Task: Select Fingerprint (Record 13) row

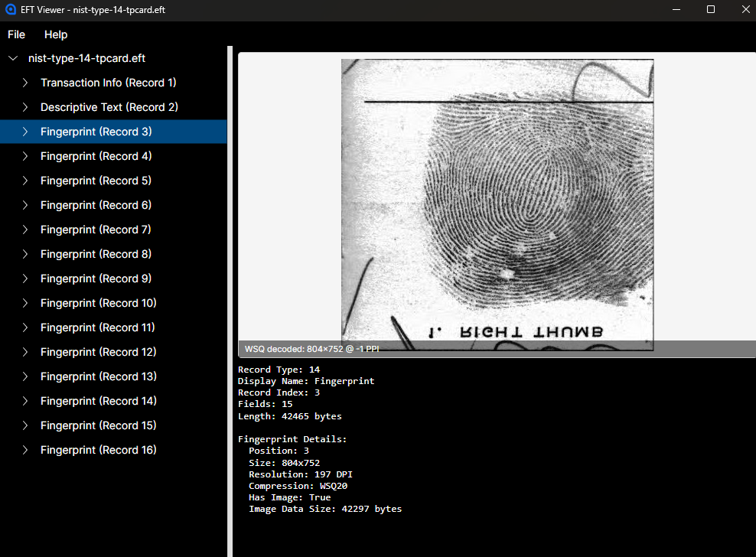Action: 113,376
